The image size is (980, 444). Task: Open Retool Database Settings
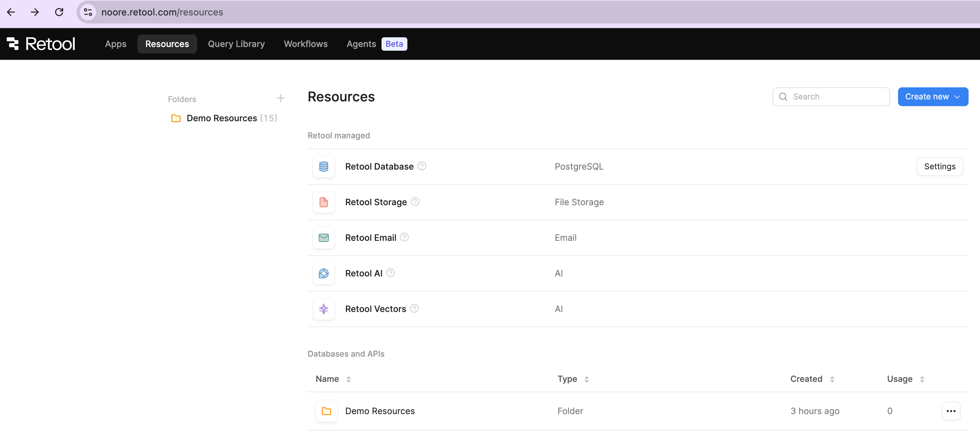(x=939, y=167)
